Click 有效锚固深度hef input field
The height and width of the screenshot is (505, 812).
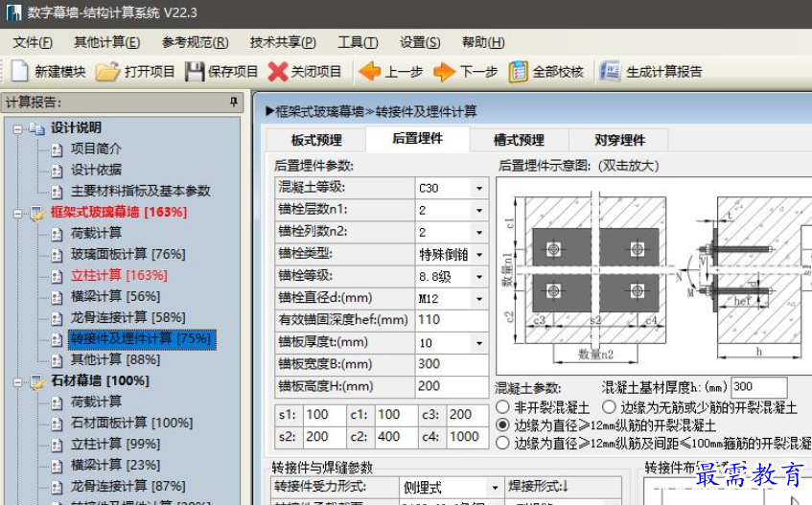(x=452, y=320)
